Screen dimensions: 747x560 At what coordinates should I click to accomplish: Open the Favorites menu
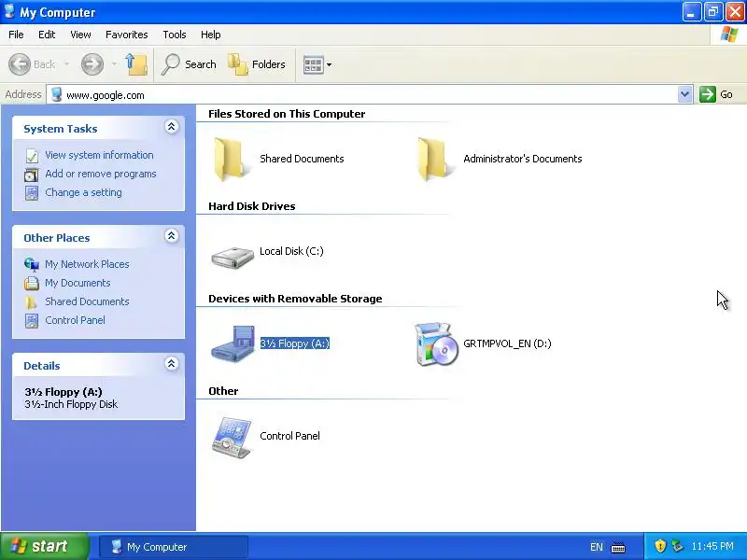tap(127, 35)
